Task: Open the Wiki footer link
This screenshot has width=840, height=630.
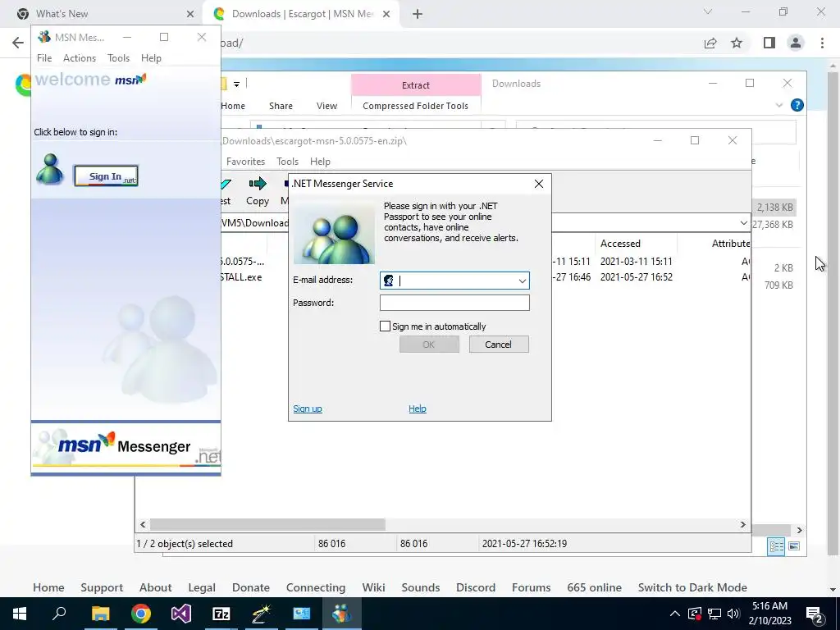Action: pyautogui.click(x=373, y=587)
